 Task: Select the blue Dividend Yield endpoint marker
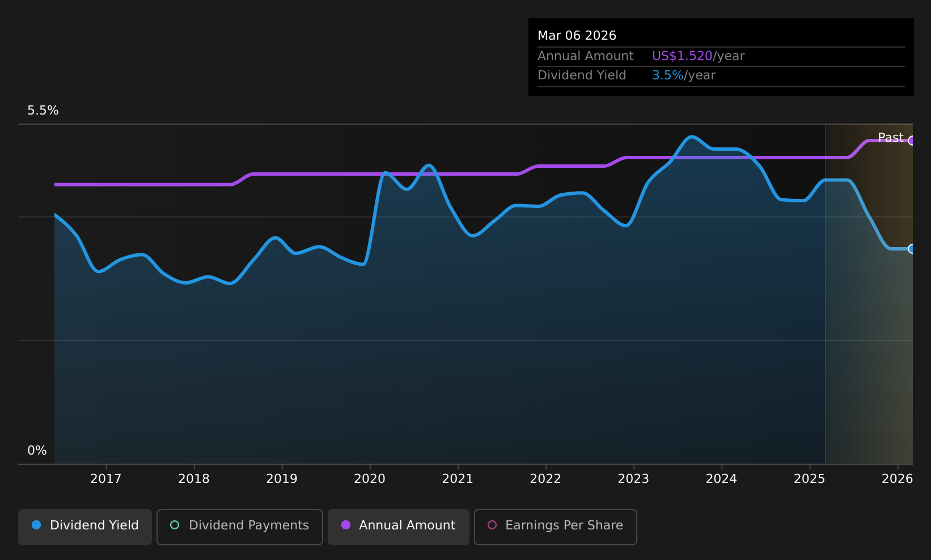point(912,249)
